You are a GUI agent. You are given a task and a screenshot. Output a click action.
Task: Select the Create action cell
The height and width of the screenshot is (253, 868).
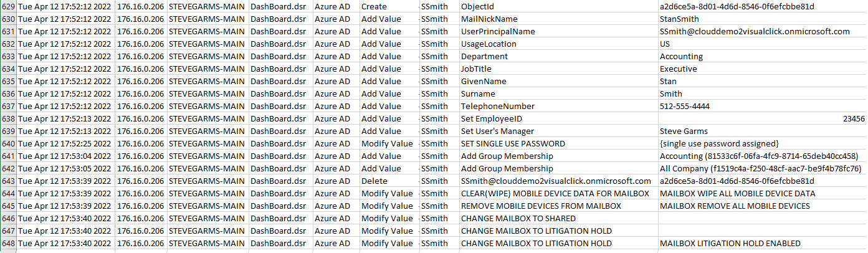pos(374,6)
